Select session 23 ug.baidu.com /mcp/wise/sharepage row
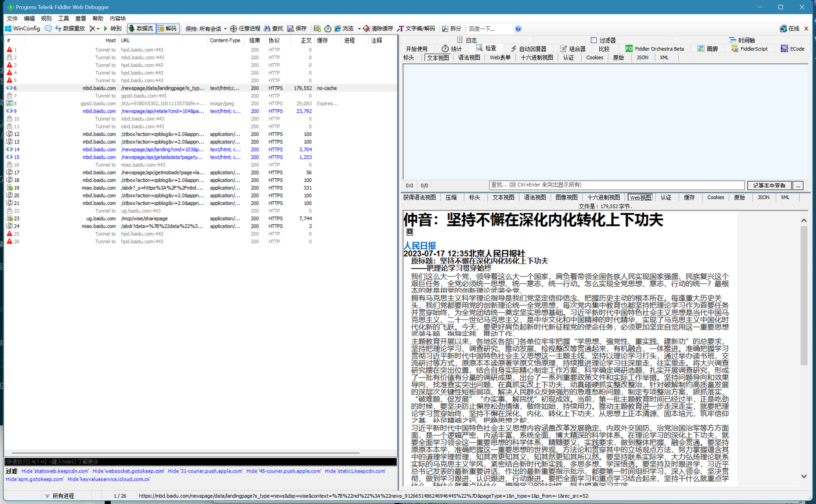 [x=201, y=218]
